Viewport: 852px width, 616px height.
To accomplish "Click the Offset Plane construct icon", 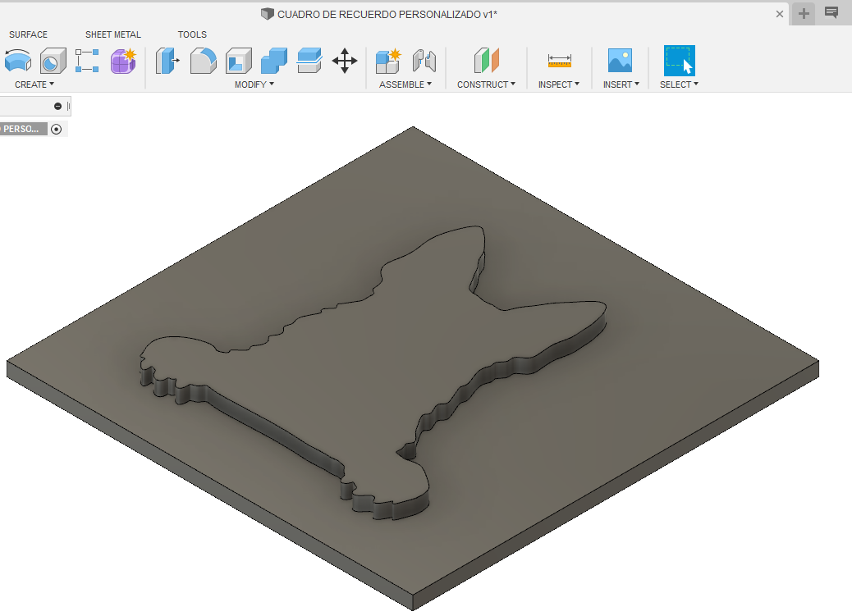I will click(486, 61).
